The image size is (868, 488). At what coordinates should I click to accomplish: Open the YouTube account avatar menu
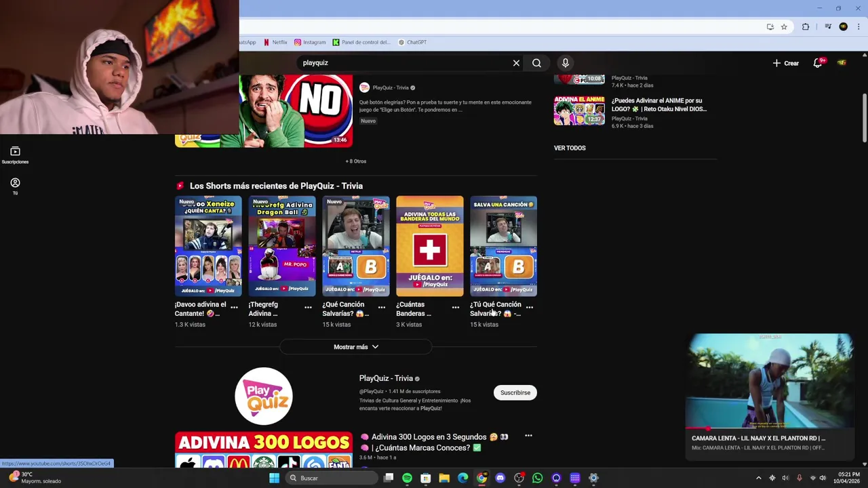click(842, 63)
